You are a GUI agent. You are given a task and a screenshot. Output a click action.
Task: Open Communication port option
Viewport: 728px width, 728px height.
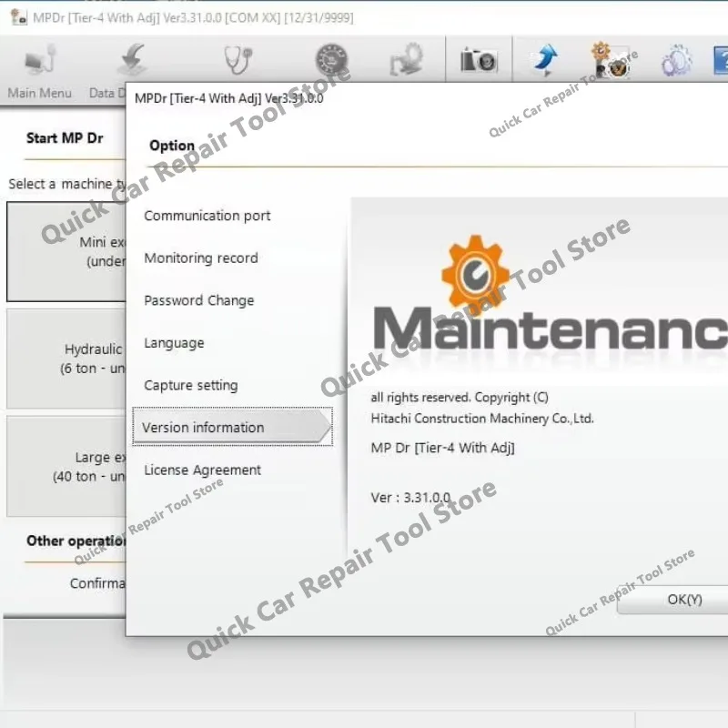click(207, 216)
